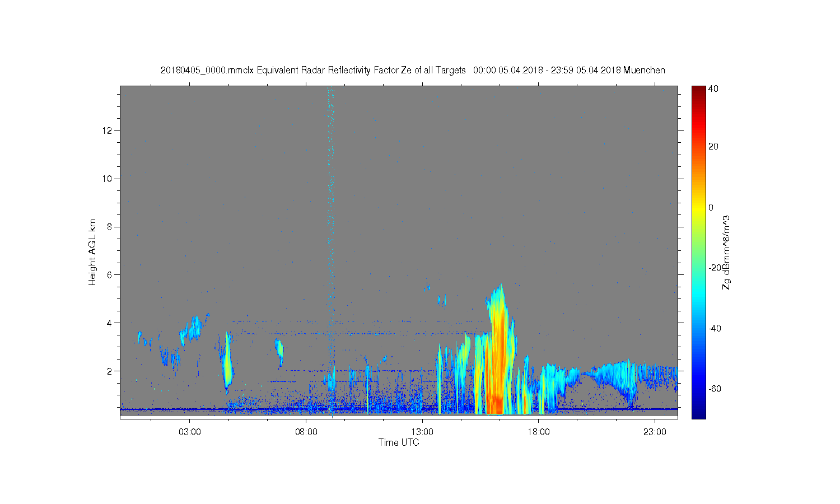Click the height label '12'

click(108, 130)
